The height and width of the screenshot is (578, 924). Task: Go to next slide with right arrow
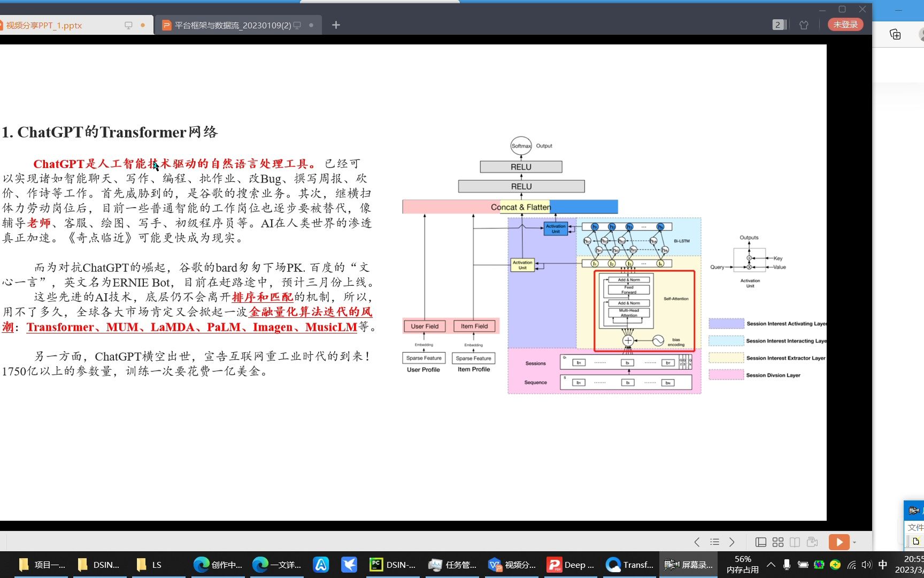pos(732,542)
